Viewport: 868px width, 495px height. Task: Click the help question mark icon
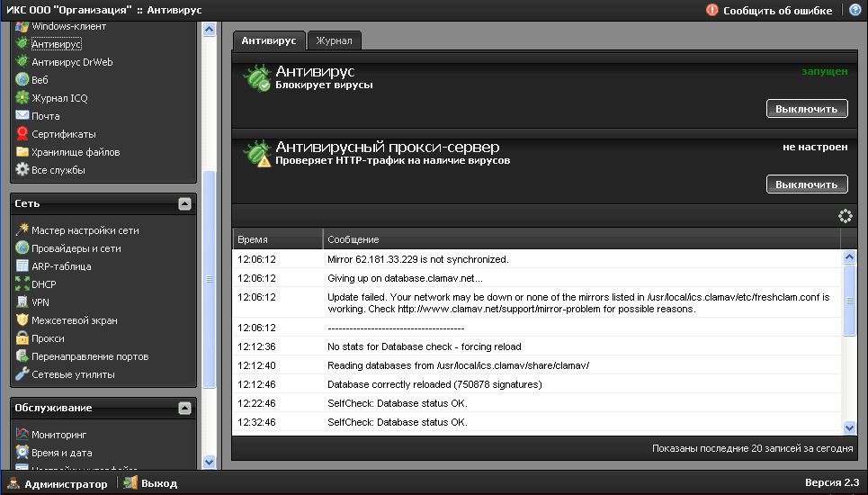click(x=855, y=9)
